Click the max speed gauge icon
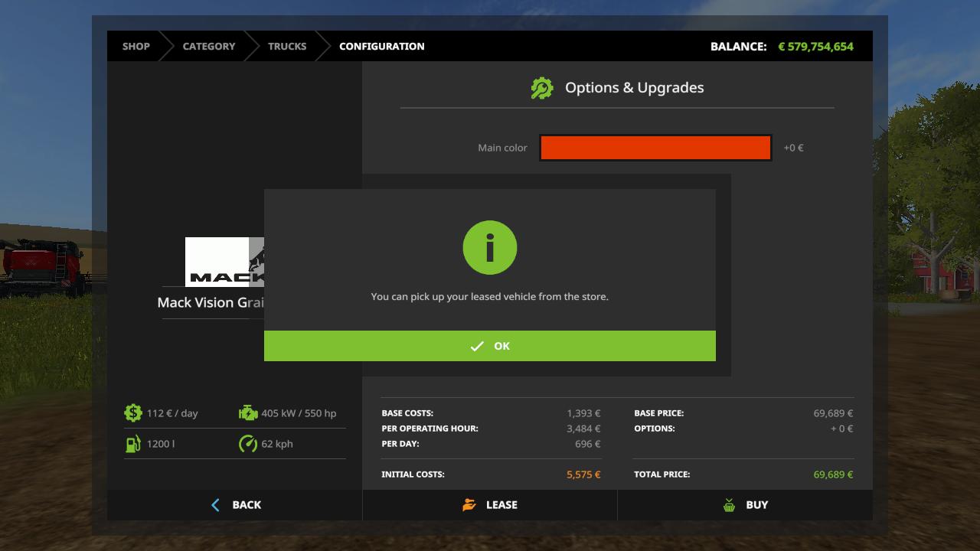Screen dimensions: 980x551 [248, 444]
